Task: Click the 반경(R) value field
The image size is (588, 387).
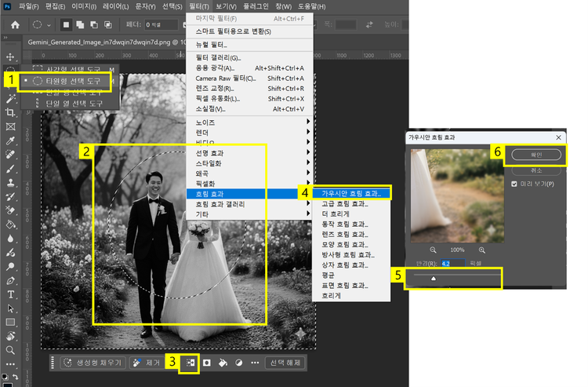Action: (452, 264)
